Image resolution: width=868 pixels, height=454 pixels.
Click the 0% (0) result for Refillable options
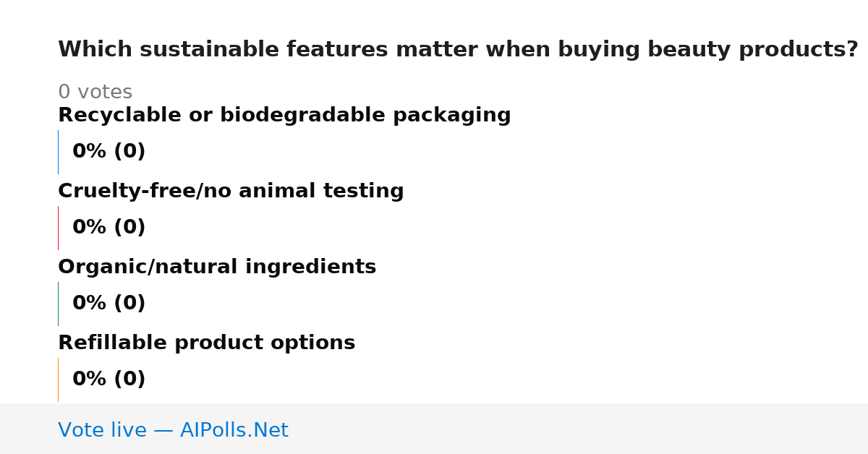click(x=109, y=380)
